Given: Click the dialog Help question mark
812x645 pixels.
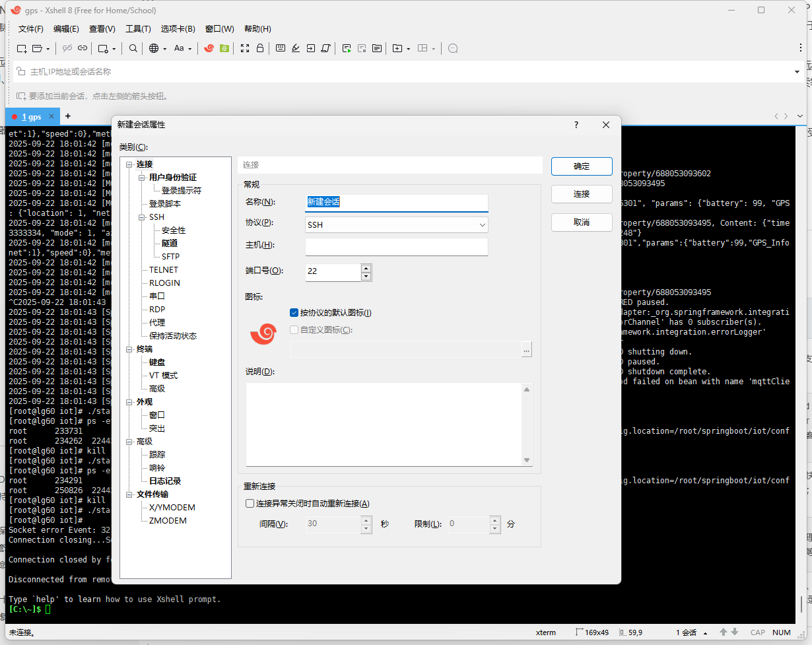Looking at the screenshot, I should (x=576, y=125).
